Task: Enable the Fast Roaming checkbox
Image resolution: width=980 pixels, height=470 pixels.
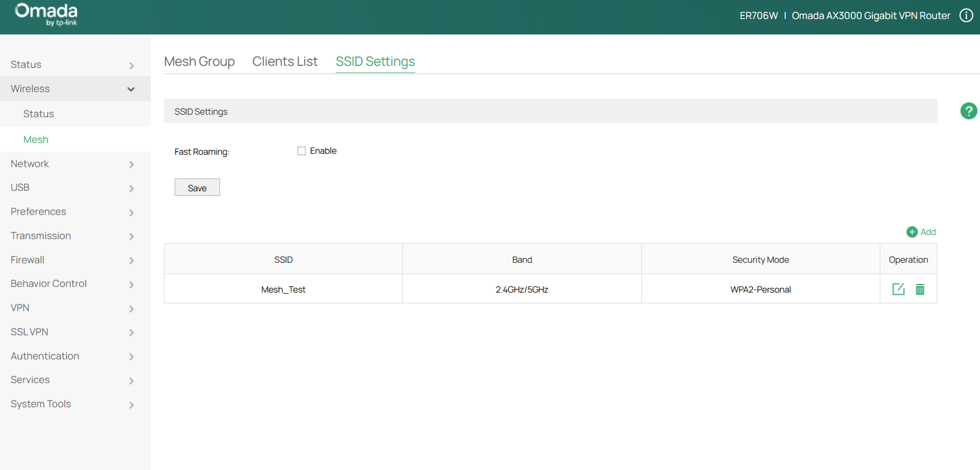Action: click(301, 151)
